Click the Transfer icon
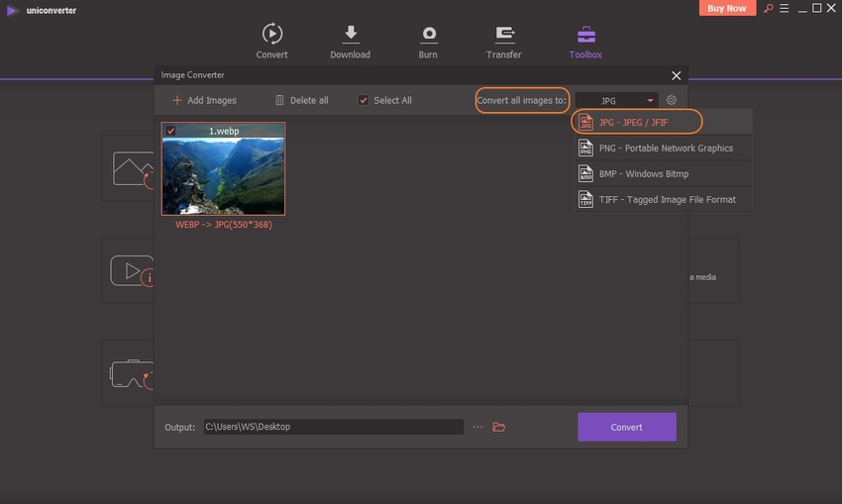 tap(504, 35)
